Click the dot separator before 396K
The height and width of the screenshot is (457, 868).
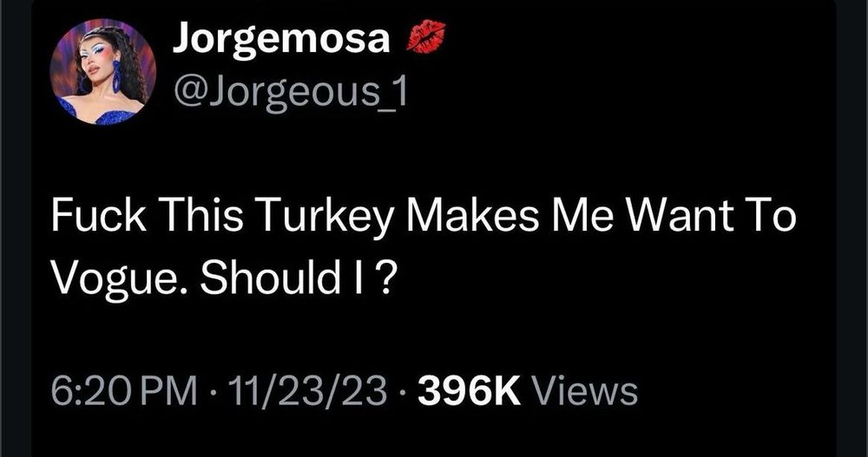tap(403, 394)
